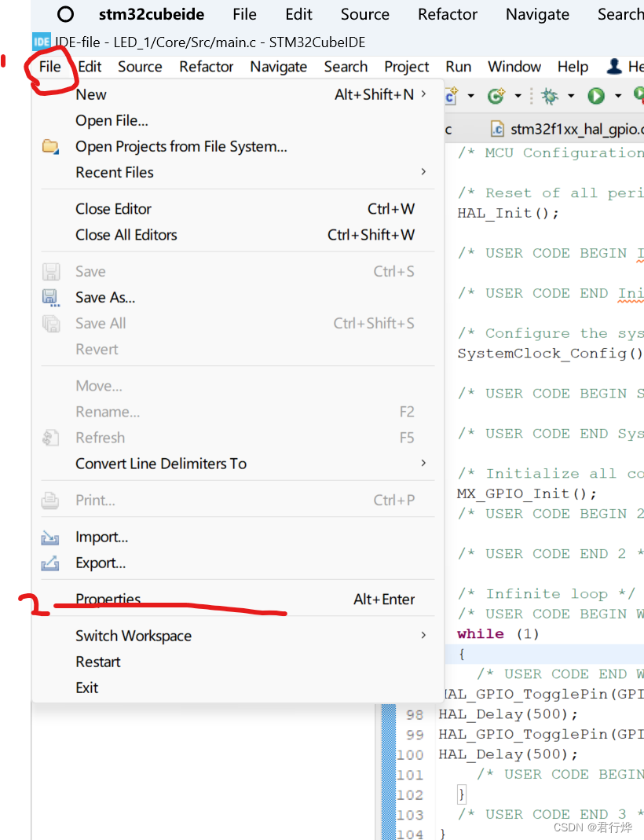Click the MX_GPIO_Init(); code line
This screenshot has height=840, width=644.
click(x=527, y=493)
